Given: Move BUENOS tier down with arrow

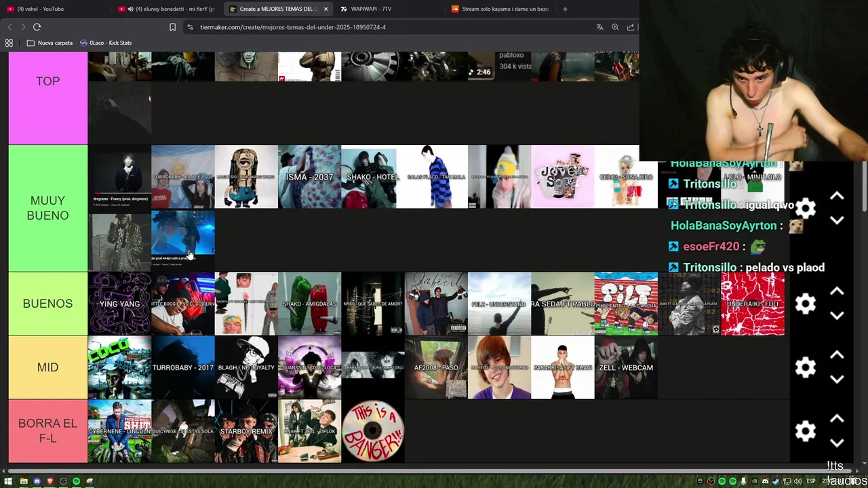Looking at the screenshot, I should click(837, 316).
